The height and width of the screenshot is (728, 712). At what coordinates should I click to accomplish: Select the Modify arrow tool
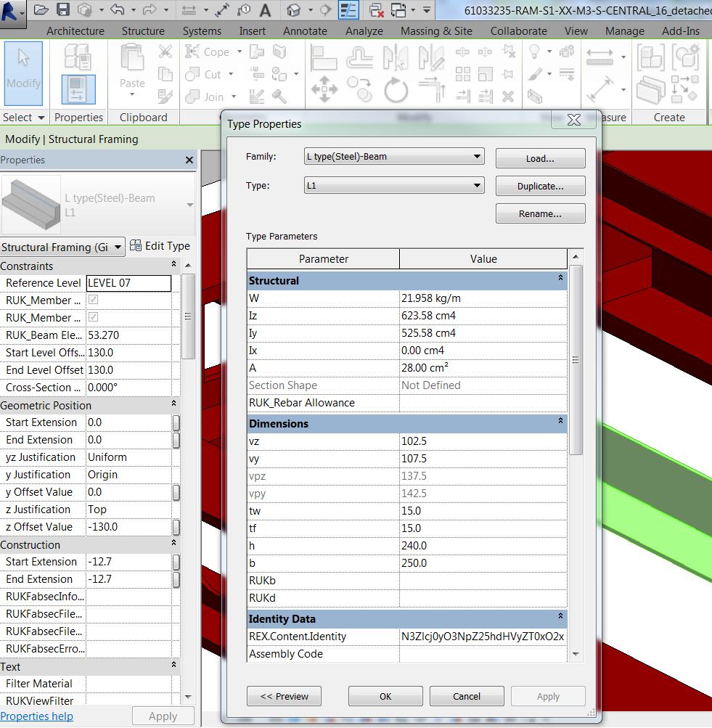pyautogui.click(x=23, y=73)
